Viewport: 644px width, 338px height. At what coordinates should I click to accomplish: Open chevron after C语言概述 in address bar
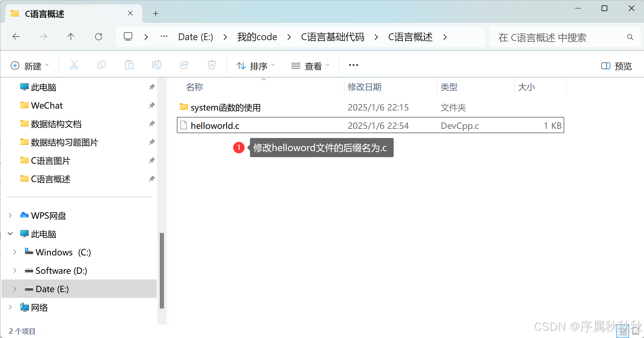[x=445, y=37]
